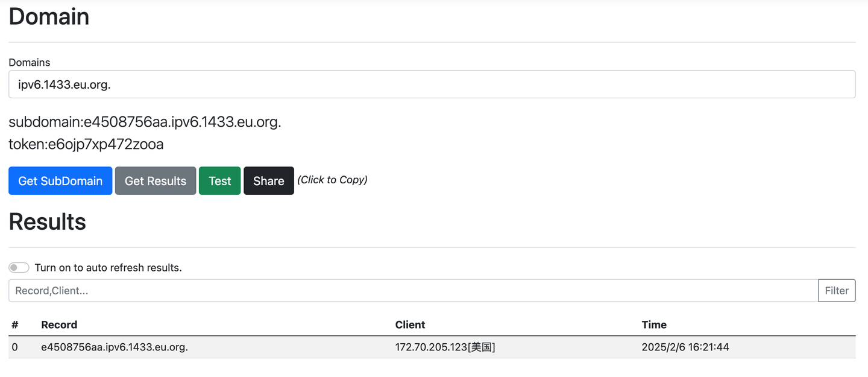Click the Record,Client filter text box
The width and height of the screenshot is (868, 377).
413,291
